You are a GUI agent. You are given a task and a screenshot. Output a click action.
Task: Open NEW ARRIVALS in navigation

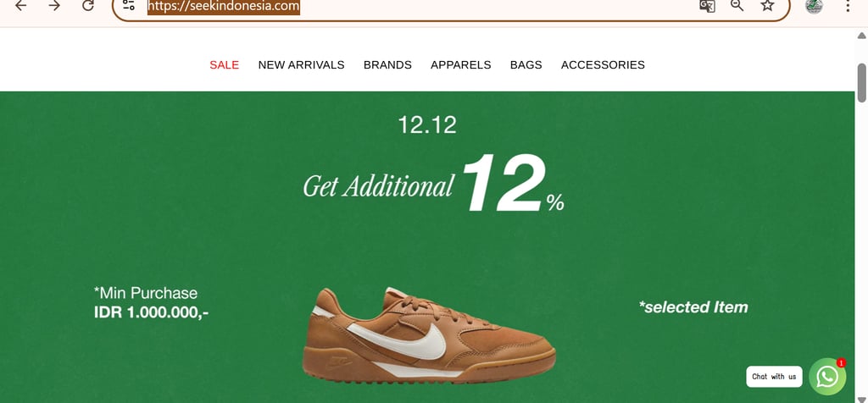(x=301, y=64)
